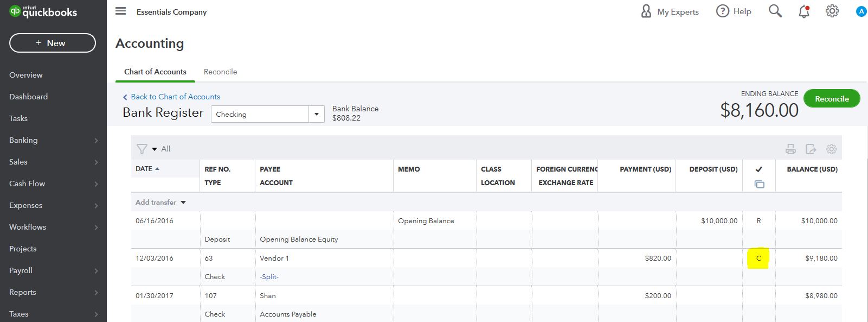Viewport: 868px width, 322px height.
Task: Expand the Add transfer dropdown
Action: [x=183, y=203]
